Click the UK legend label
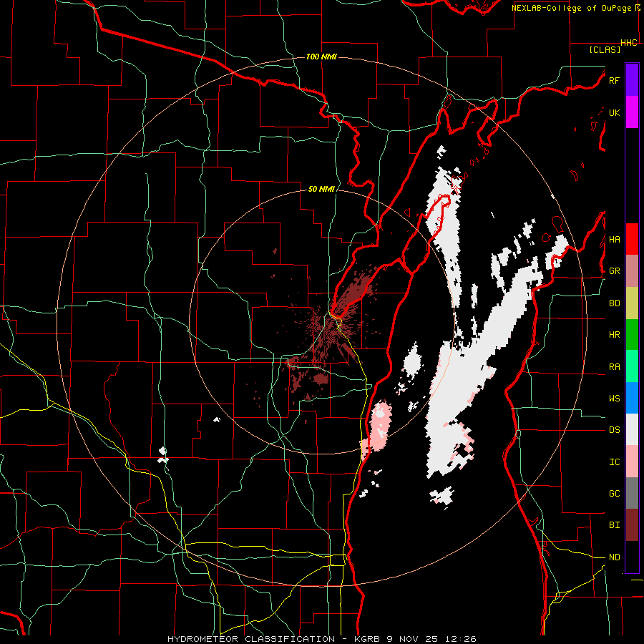The width and height of the screenshot is (644, 644). click(615, 112)
